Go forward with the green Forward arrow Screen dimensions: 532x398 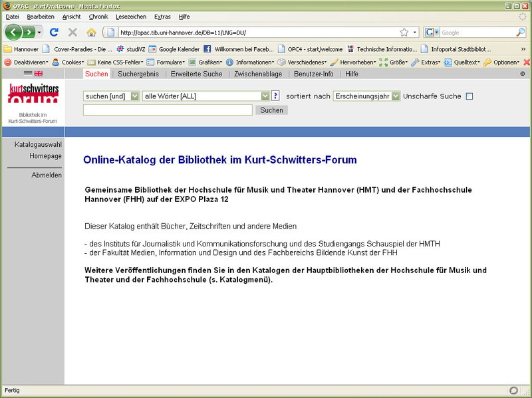(29, 33)
